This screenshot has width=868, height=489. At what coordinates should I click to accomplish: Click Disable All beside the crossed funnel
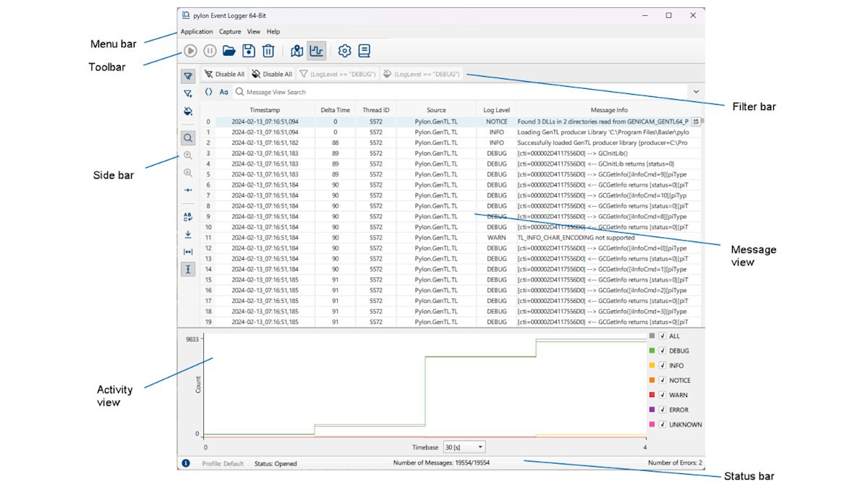(x=224, y=74)
